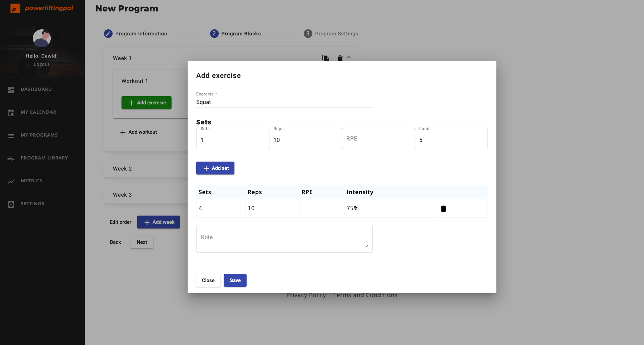
Task: Click the Back button
Action: pyautogui.click(x=115, y=242)
